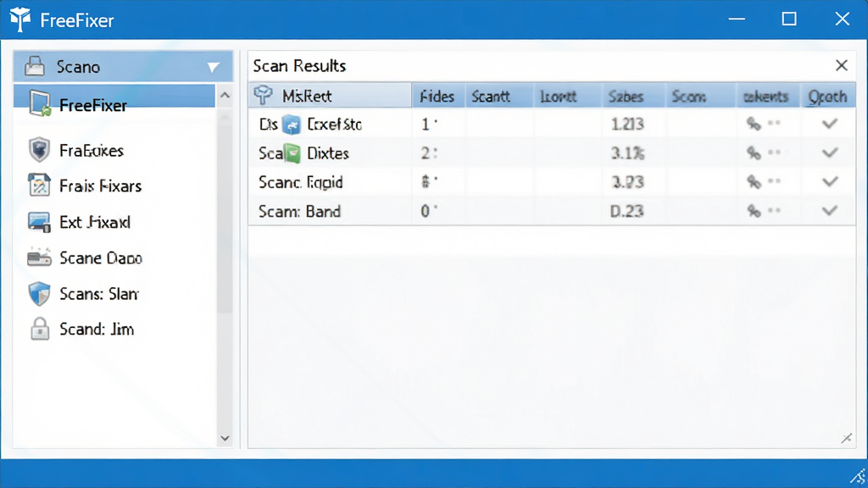This screenshot has height=488, width=868.
Task: Select the FreeFixer sidebar item icon
Action: point(41,103)
